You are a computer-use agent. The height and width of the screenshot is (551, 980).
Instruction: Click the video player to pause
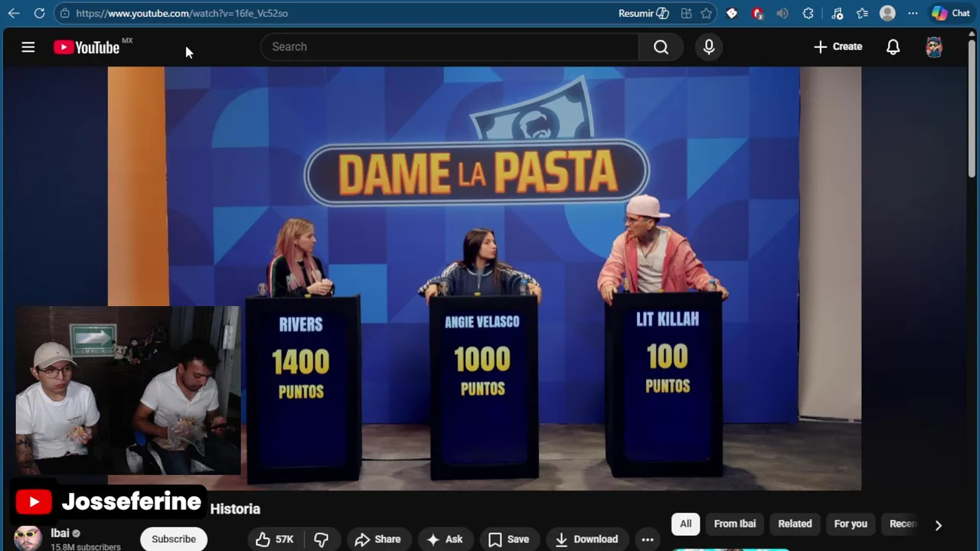485,278
